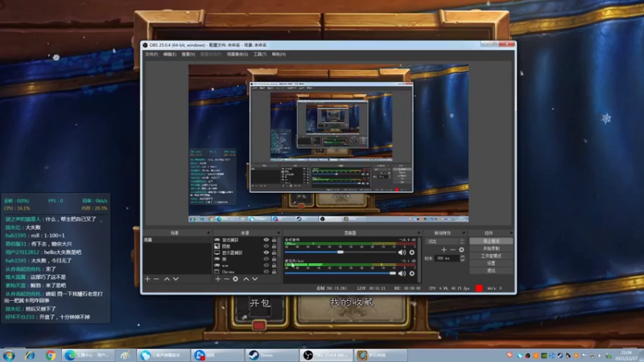This screenshot has width=644, height=362.
Task: Click the mixer panel vertical scrollbar
Action: coord(419,259)
